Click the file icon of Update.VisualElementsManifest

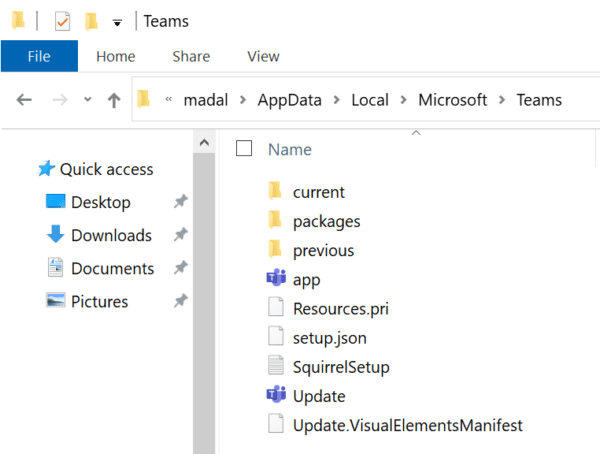point(276,423)
